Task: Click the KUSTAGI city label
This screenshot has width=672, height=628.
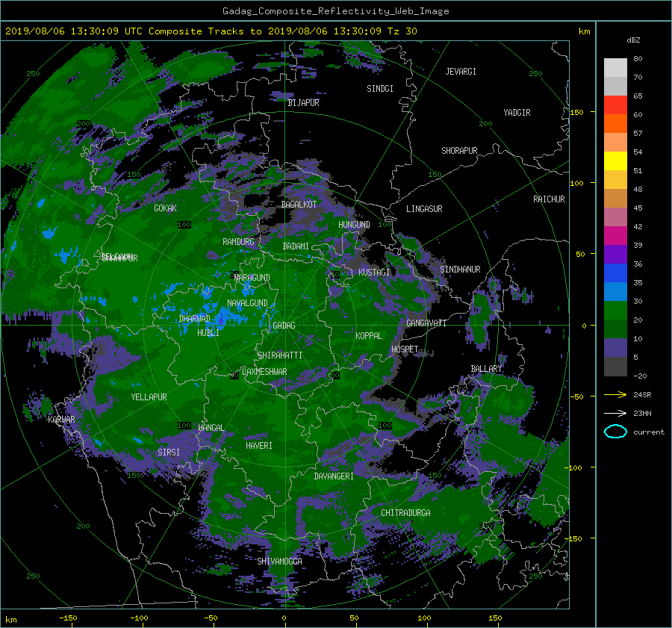Action: coord(374,273)
